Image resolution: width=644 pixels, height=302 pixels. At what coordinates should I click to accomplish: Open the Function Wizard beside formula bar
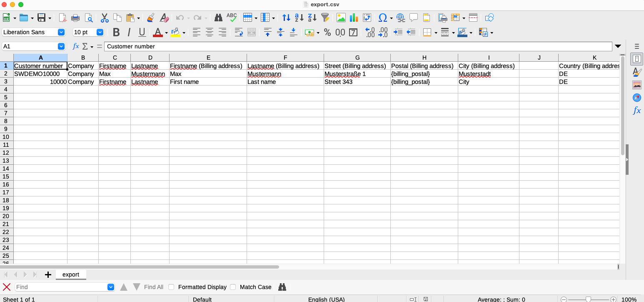tap(76, 46)
